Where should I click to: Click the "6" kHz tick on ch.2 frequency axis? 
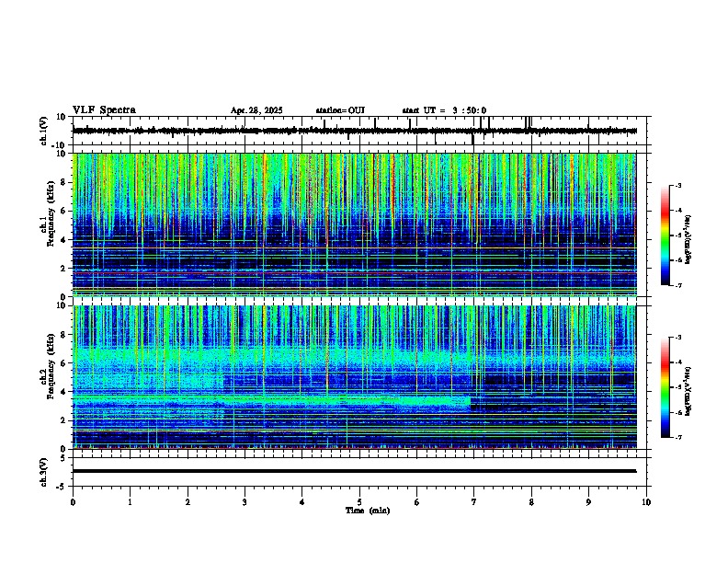click(63, 363)
